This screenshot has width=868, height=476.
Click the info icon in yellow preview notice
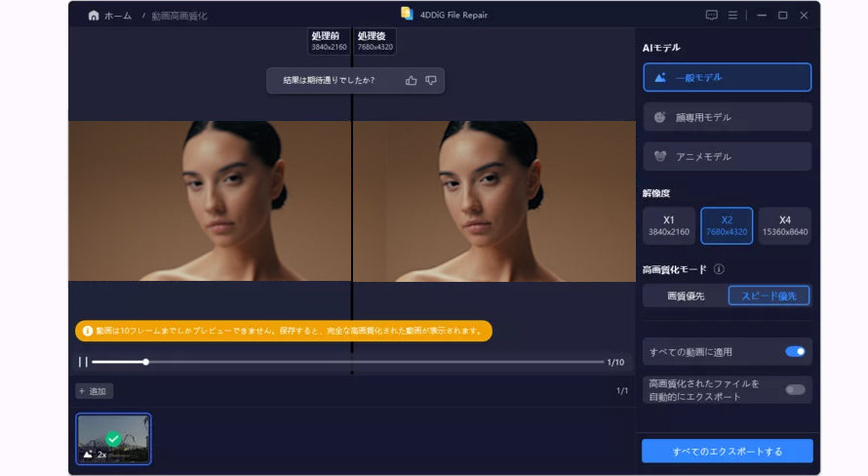88,331
